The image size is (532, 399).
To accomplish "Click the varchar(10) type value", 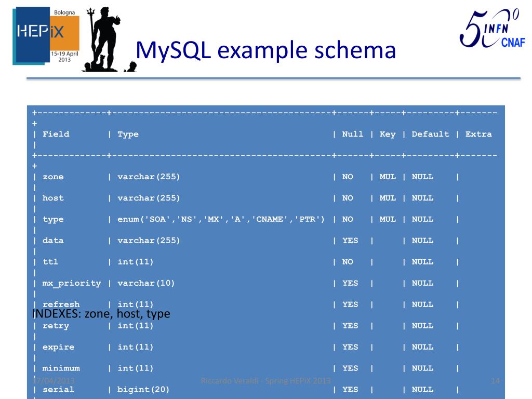I will [146, 283].
